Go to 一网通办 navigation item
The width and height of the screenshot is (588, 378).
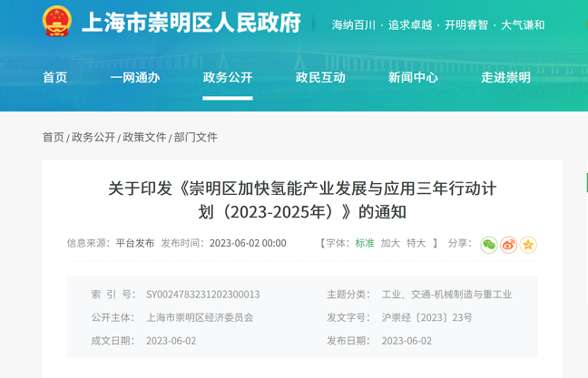pos(134,78)
